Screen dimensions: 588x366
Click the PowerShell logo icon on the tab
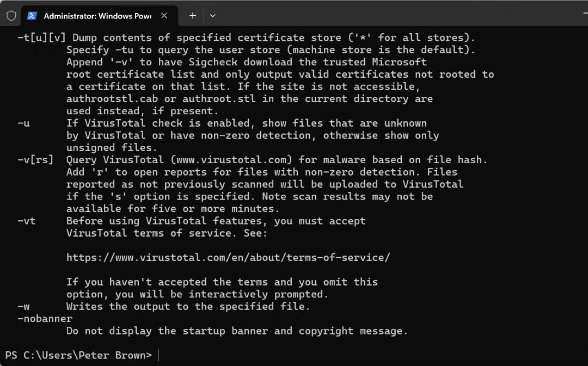[33, 16]
